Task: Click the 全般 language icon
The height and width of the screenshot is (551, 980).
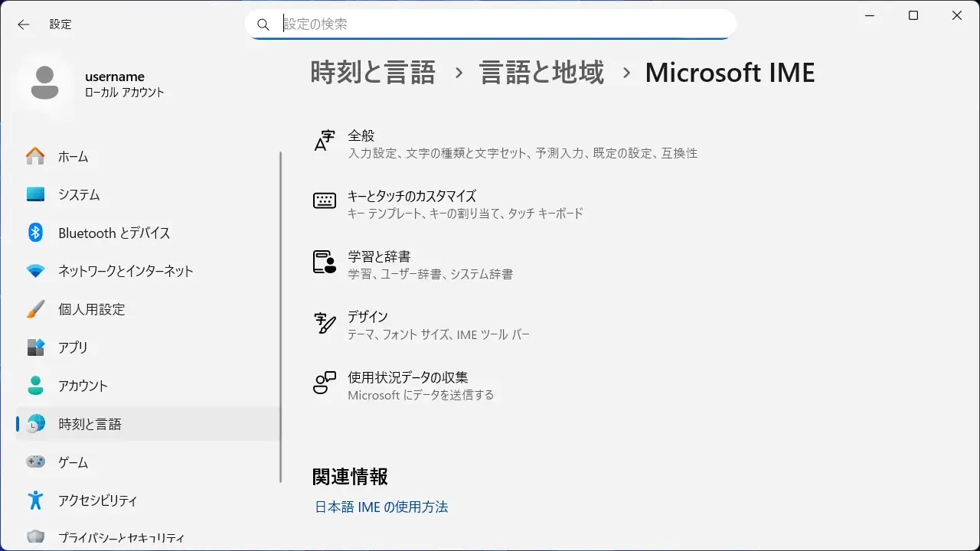Action: pyautogui.click(x=325, y=142)
